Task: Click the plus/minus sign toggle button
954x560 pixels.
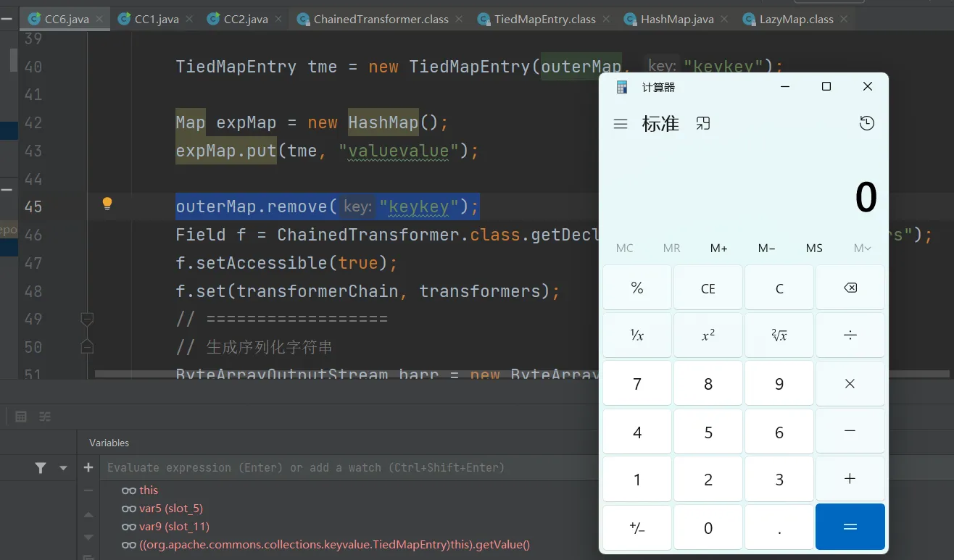Action: pyautogui.click(x=637, y=527)
